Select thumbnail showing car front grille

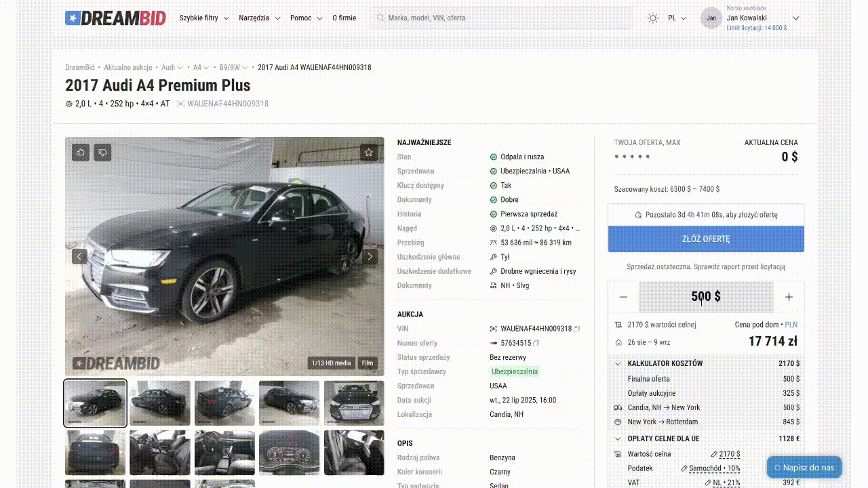point(354,403)
